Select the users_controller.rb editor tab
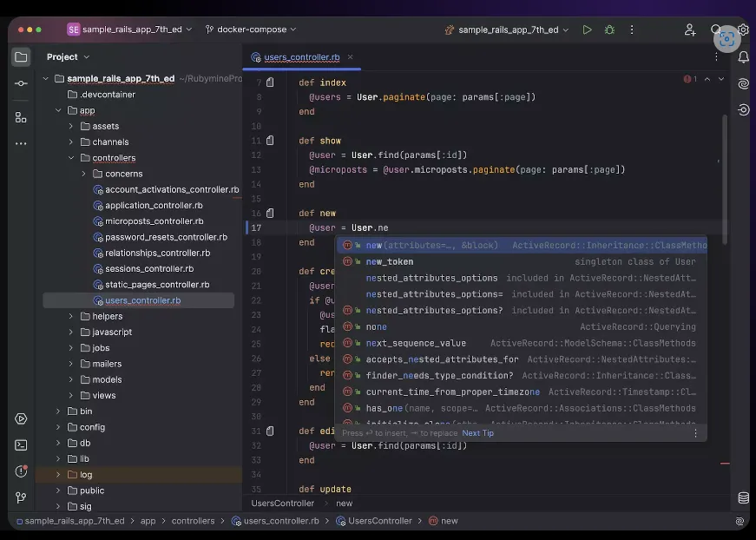Image resolution: width=756 pixels, height=540 pixels. click(302, 57)
